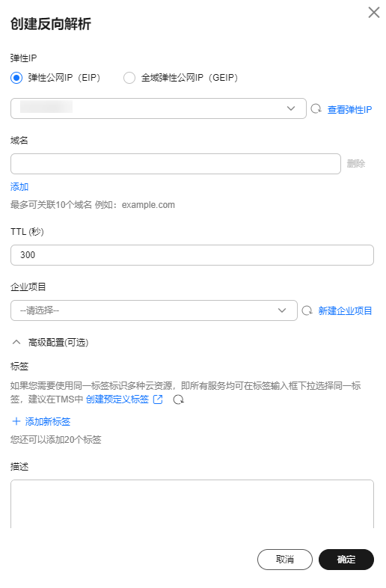Click the plus icon for 添加新标签

16,421
